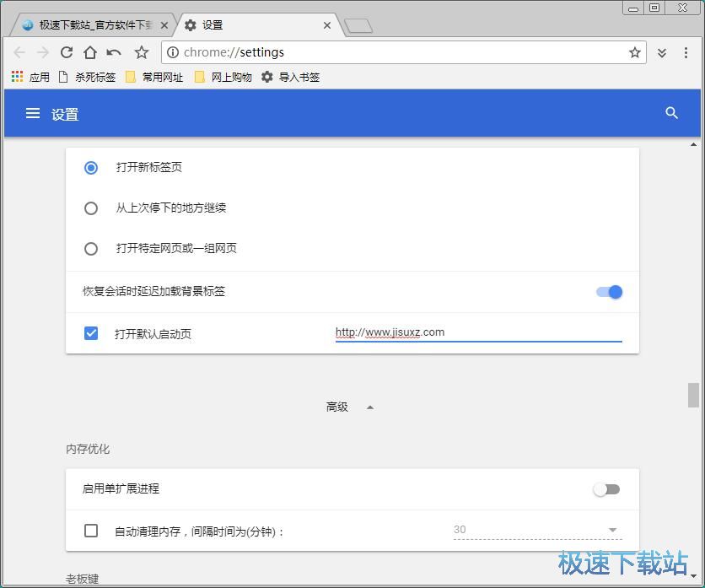This screenshot has height=588, width=705.
Task: Go to the home page icon
Action: coord(90,52)
